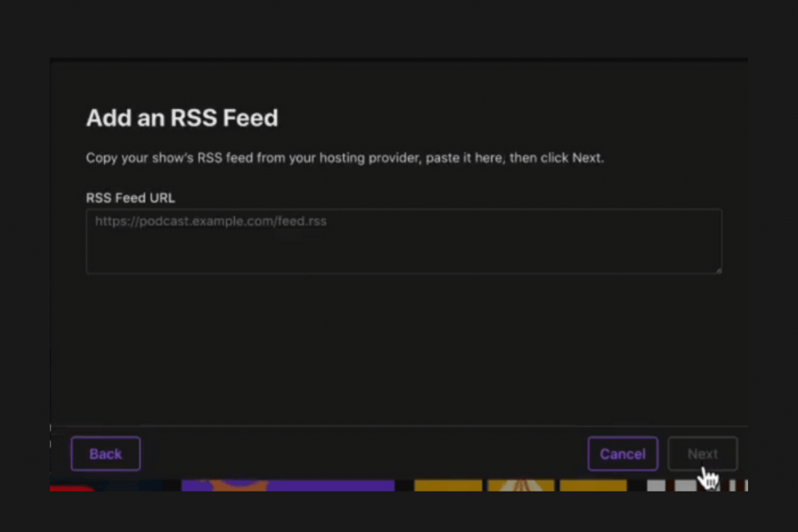
Task: Open the purple thumbnail with orange shape
Action: [x=288, y=485]
